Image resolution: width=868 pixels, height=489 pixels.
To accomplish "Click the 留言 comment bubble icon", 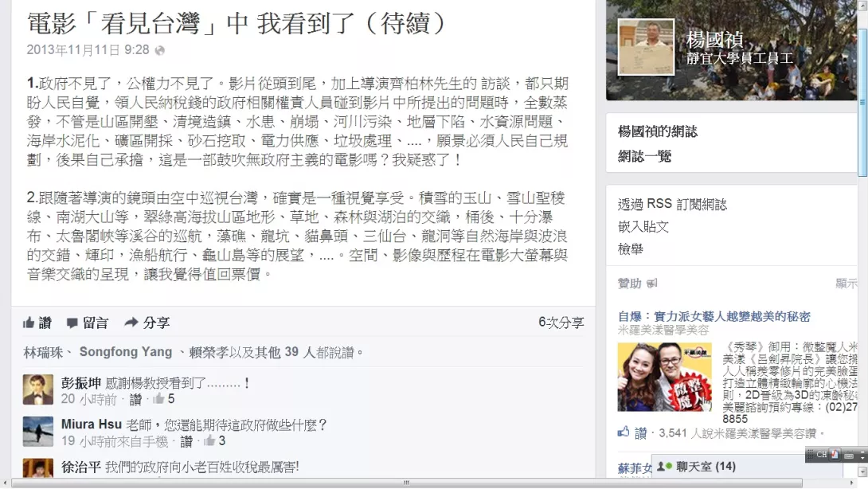I will [72, 323].
